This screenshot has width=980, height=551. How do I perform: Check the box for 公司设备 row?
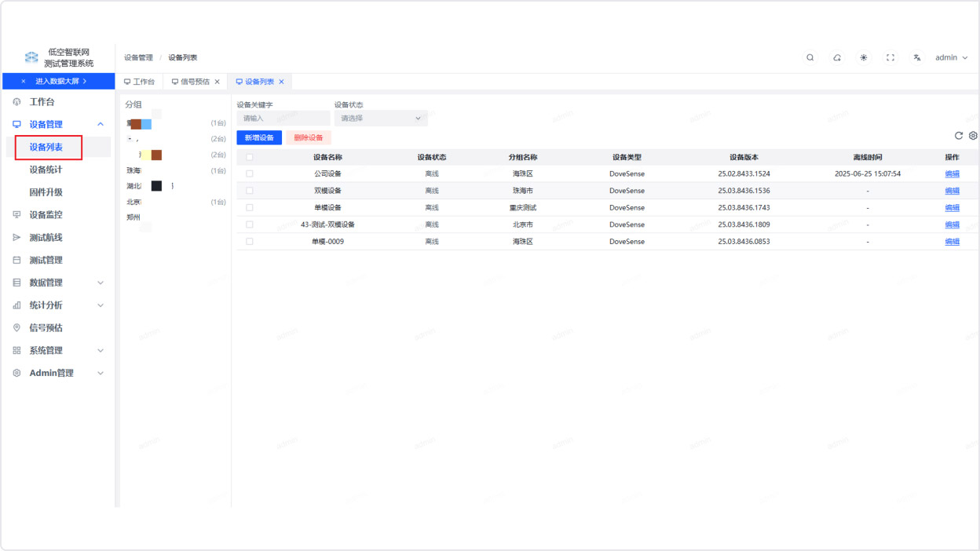250,174
